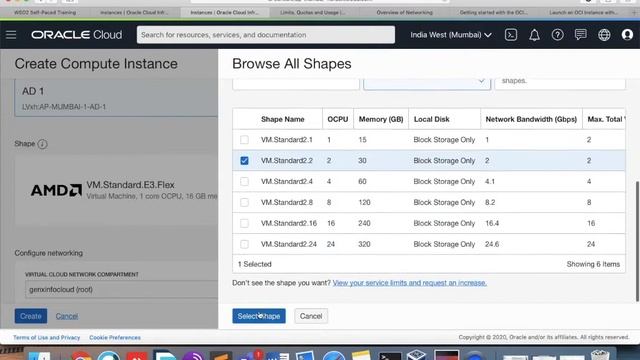640x360 pixels.
Task: Click the shapes panel vertical scrollbar
Action: pyautogui.click(x=637, y=241)
